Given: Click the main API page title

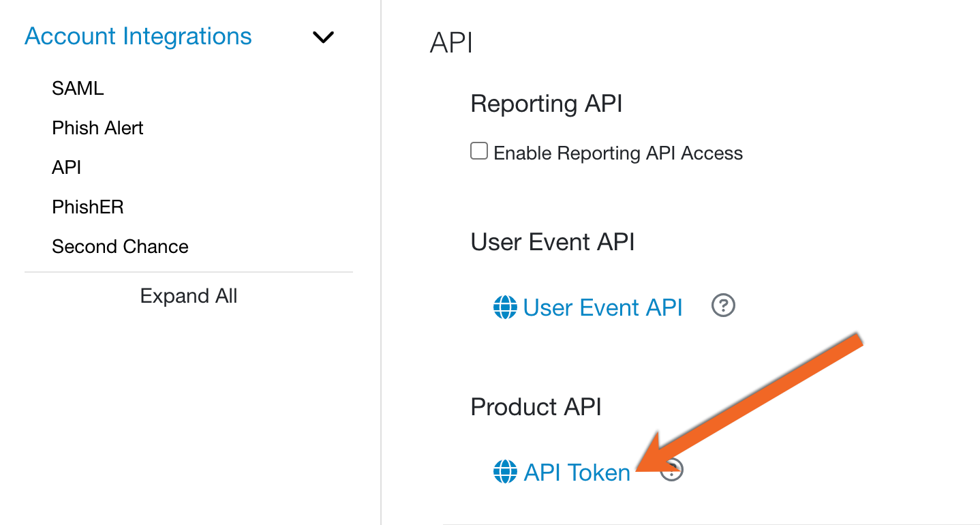Looking at the screenshot, I should click(451, 42).
